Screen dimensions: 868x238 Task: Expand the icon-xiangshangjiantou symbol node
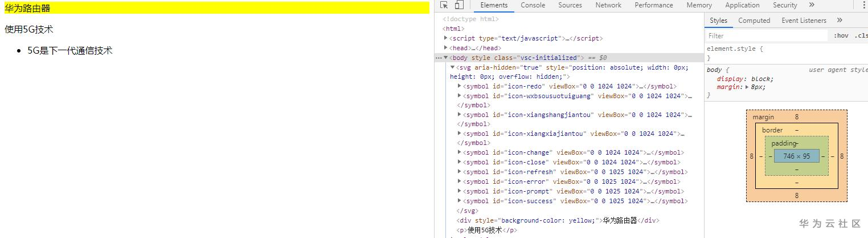[460, 115]
